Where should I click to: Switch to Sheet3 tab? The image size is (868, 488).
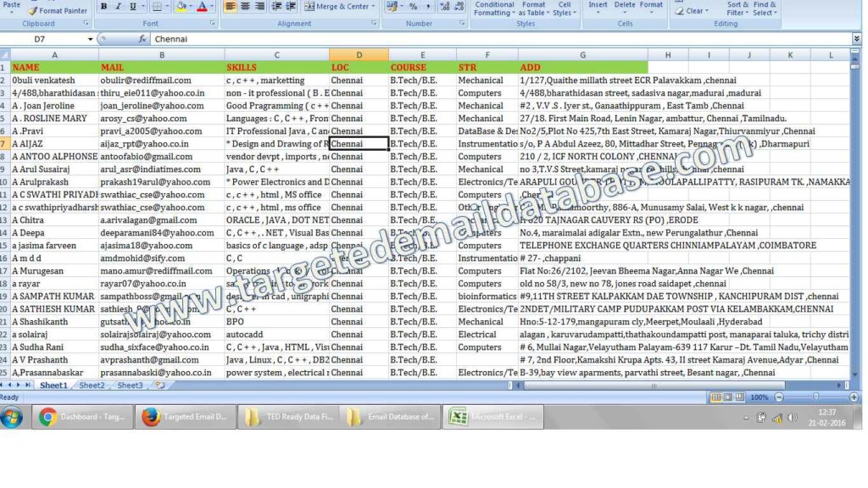130,385
